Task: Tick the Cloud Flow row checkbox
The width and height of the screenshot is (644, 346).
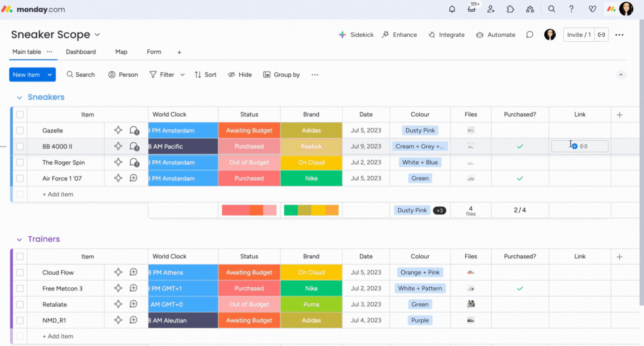Action: [x=20, y=272]
